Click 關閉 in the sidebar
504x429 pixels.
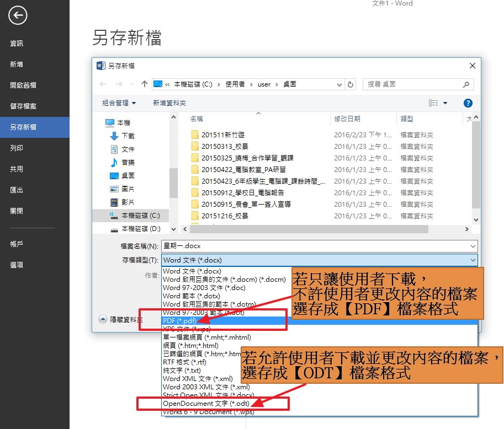click(x=35, y=211)
